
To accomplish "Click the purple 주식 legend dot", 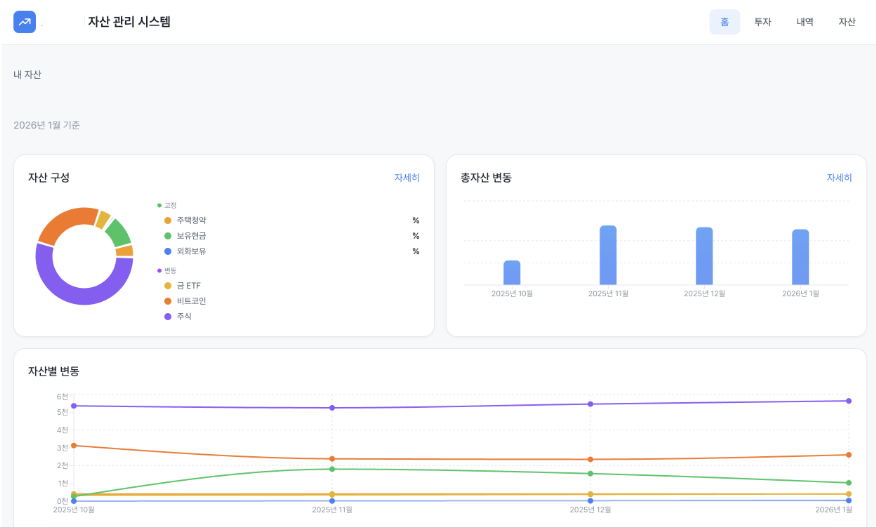I will tap(168, 316).
